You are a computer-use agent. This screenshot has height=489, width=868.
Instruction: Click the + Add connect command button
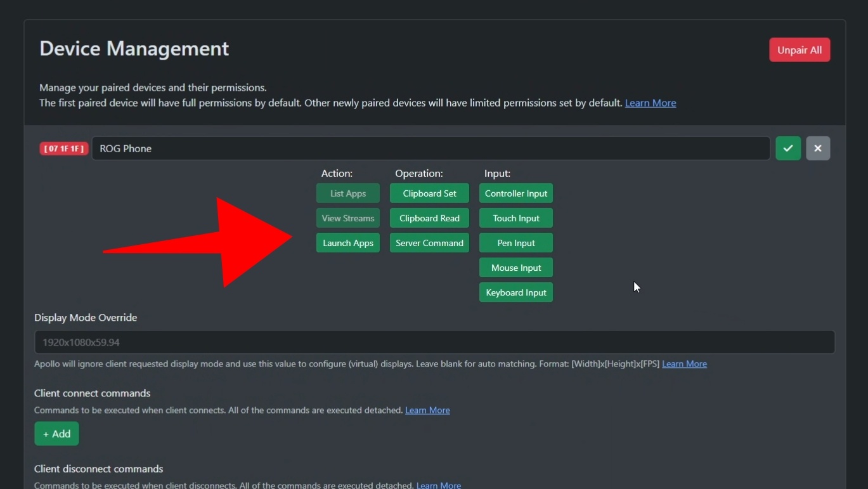(56, 434)
